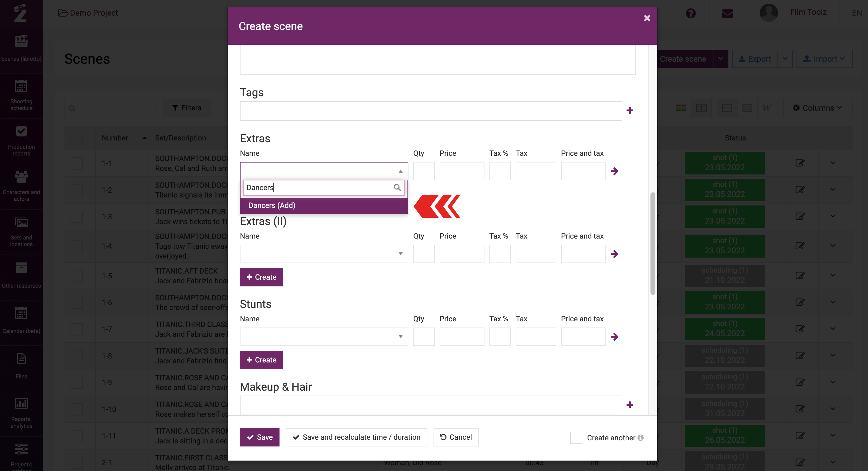Focus the Tags input field
Viewport: 868px width, 471px height.
[431, 111]
